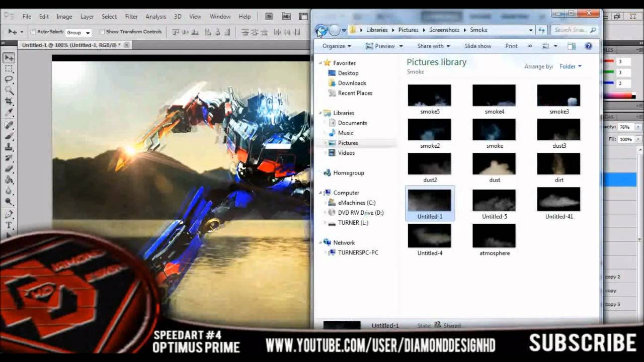Image resolution: width=644 pixels, height=362 pixels.
Task: Open the Preview dropdown arrow in Explorer
Action: click(x=401, y=46)
